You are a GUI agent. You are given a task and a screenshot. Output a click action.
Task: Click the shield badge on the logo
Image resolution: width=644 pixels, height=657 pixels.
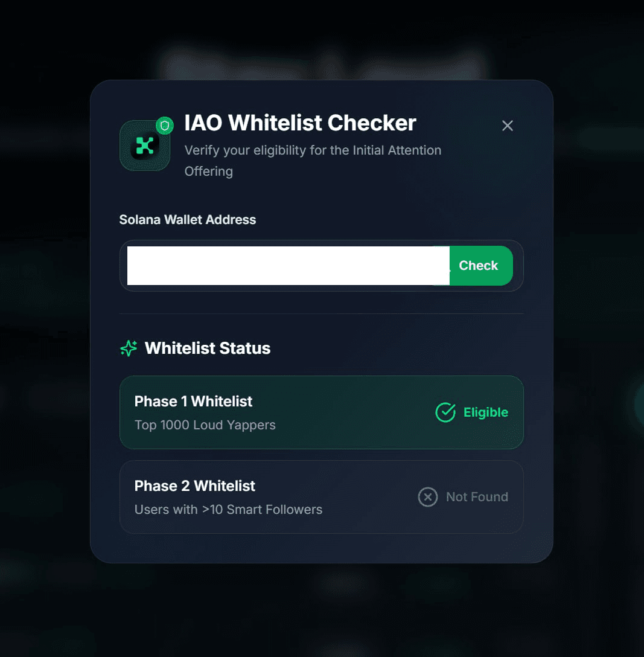tap(165, 125)
